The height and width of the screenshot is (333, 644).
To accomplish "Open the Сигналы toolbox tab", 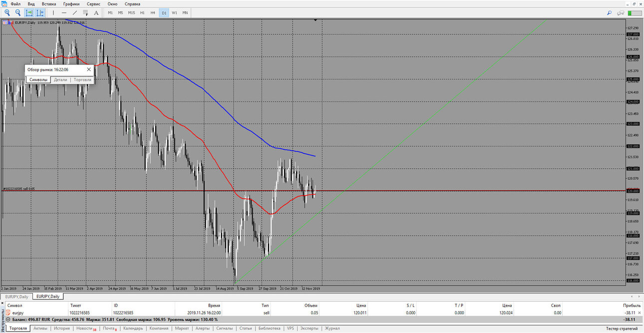I will (224, 329).
